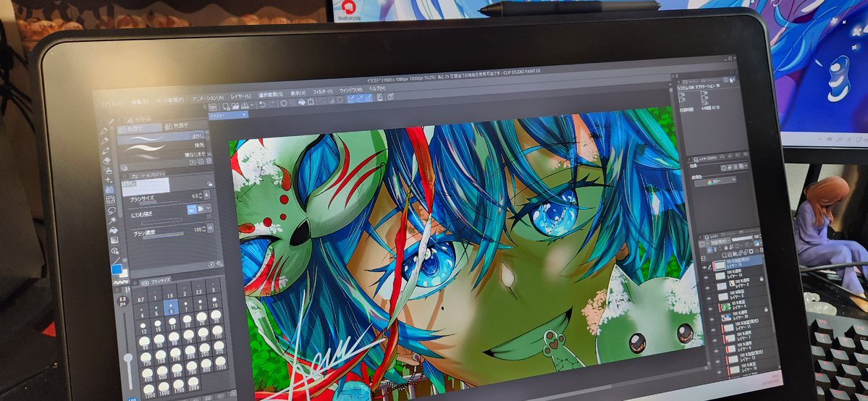
Task: Choose brush size preset 10
Action: pos(215,301)
